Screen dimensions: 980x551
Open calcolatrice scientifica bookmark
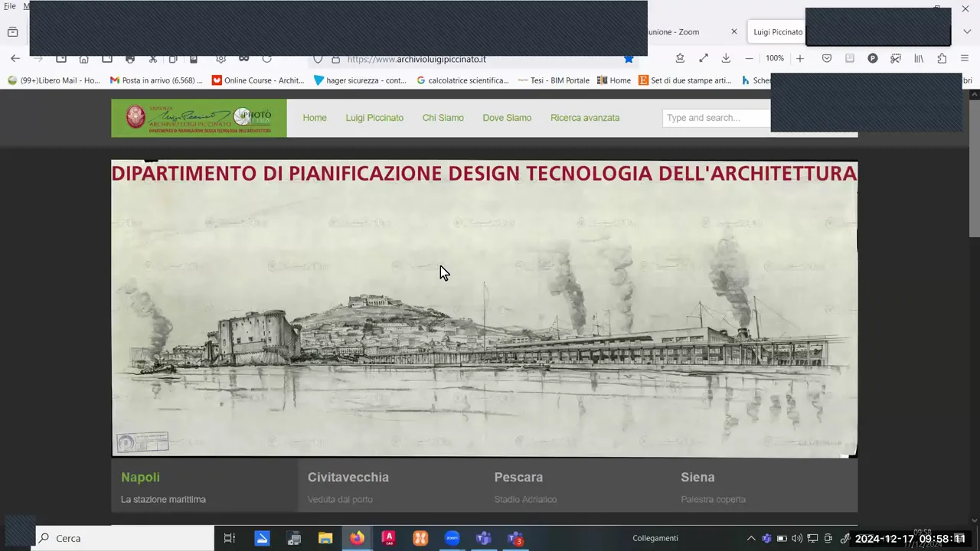pyautogui.click(x=462, y=80)
